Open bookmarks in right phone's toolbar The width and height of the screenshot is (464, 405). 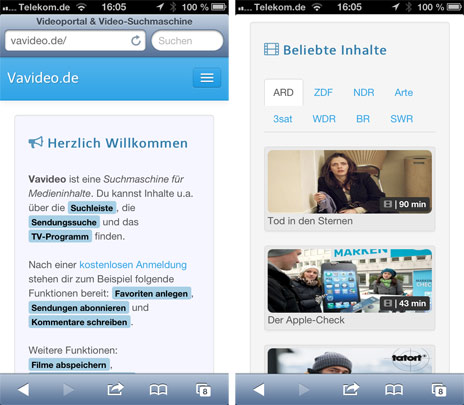click(x=394, y=390)
